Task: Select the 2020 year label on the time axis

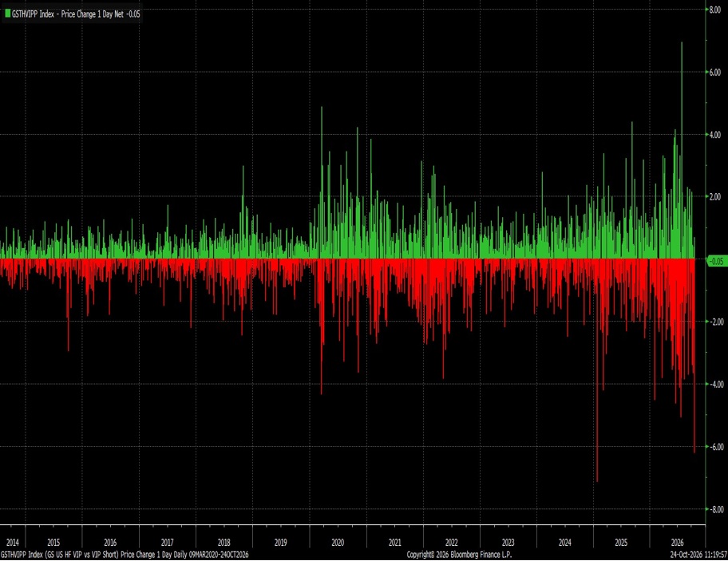Action: [x=338, y=543]
